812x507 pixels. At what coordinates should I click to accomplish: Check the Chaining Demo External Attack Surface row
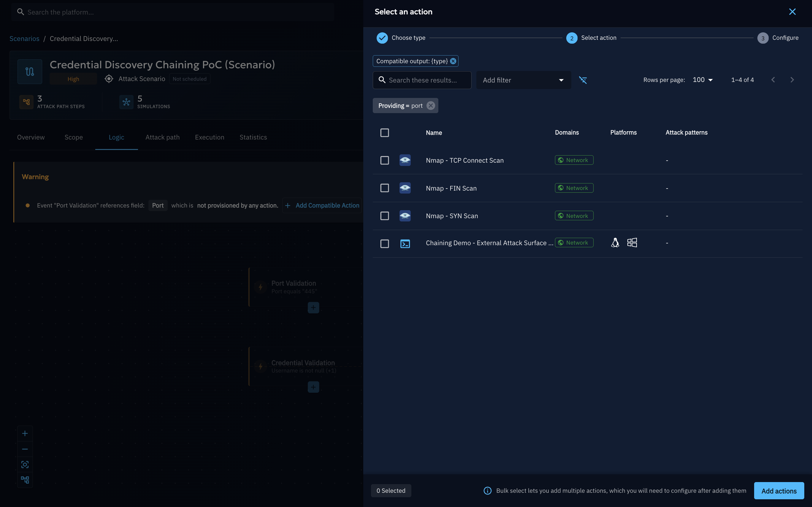coord(385,244)
